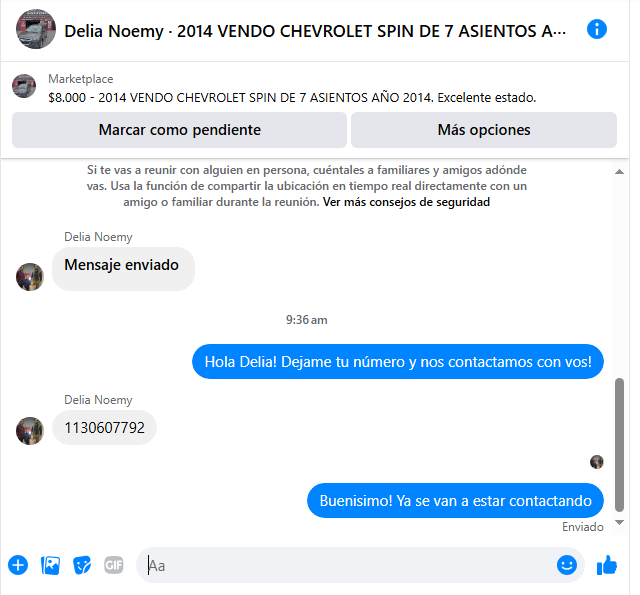Open more actions with the plus icon
The width and height of the screenshot is (640, 595).
[18, 565]
